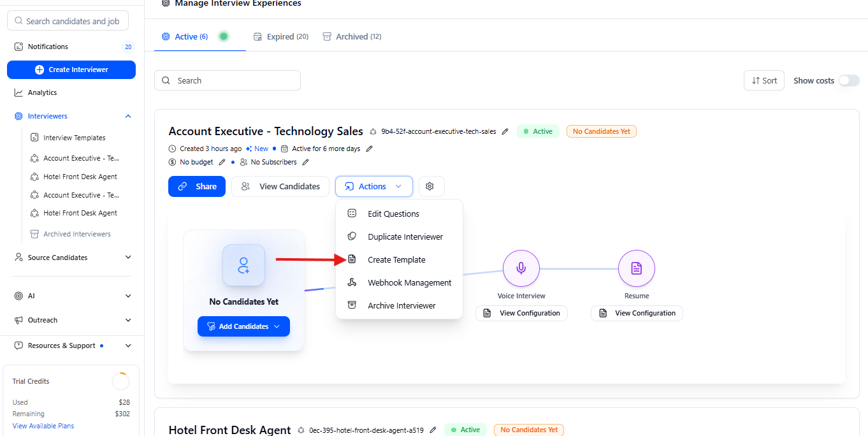Click the settings gear icon beside Actions
The width and height of the screenshot is (868, 436).
click(x=430, y=186)
